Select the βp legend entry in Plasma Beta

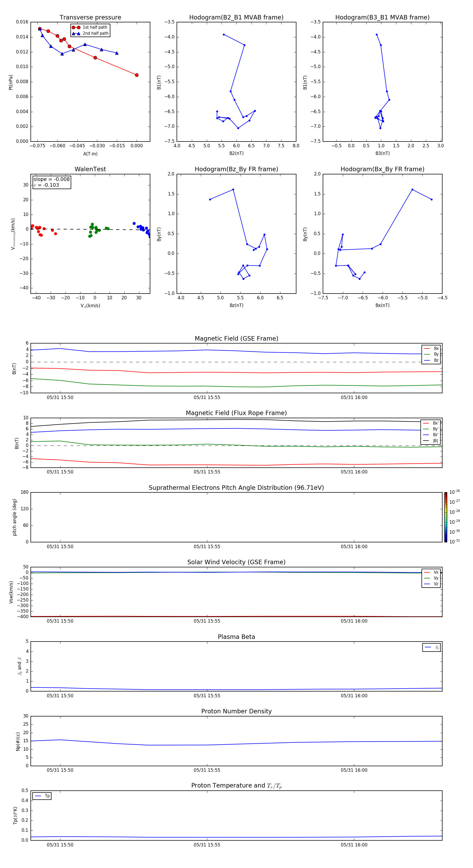(x=431, y=647)
